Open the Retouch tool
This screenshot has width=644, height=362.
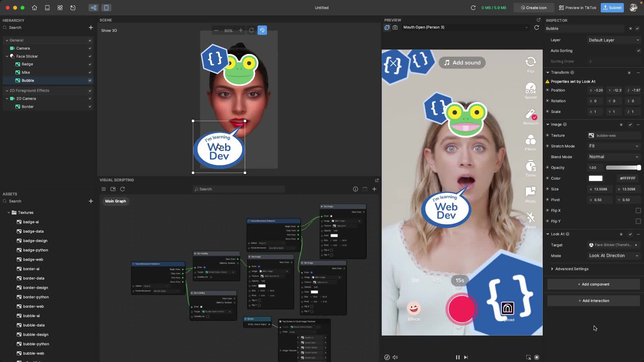tap(530, 116)
